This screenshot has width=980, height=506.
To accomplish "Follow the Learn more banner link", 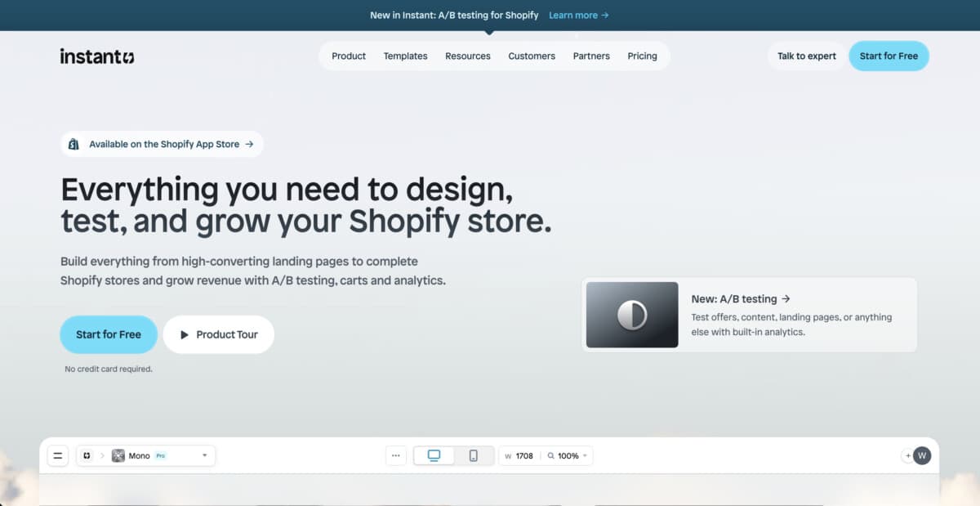I will pos(578,16).
